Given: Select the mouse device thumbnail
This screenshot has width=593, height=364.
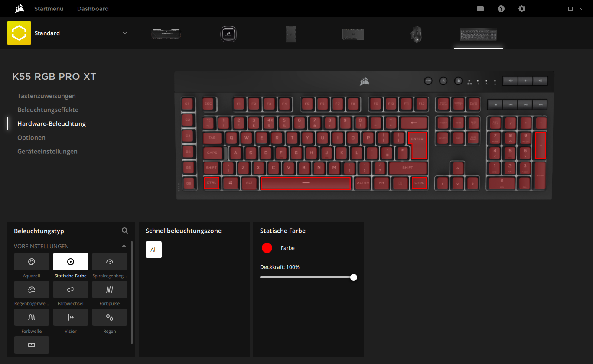Looking at the screenshot, I should (x=416, y=34).
